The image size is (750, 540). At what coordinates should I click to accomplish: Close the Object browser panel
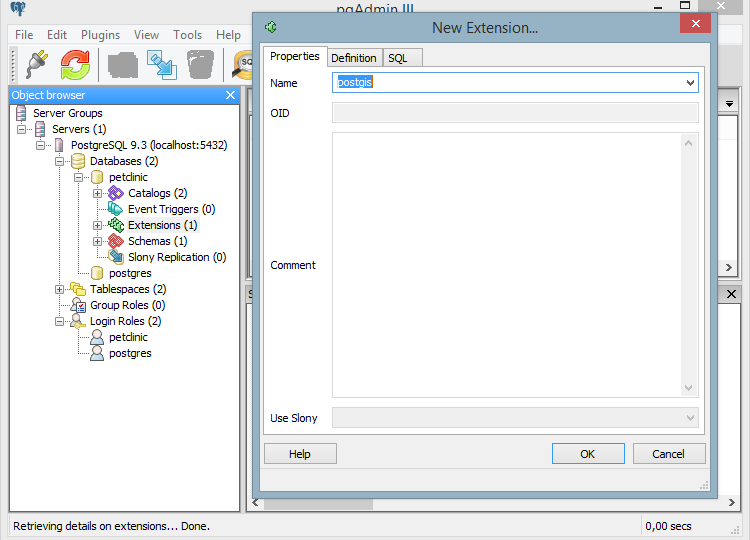tap(230, 95)
